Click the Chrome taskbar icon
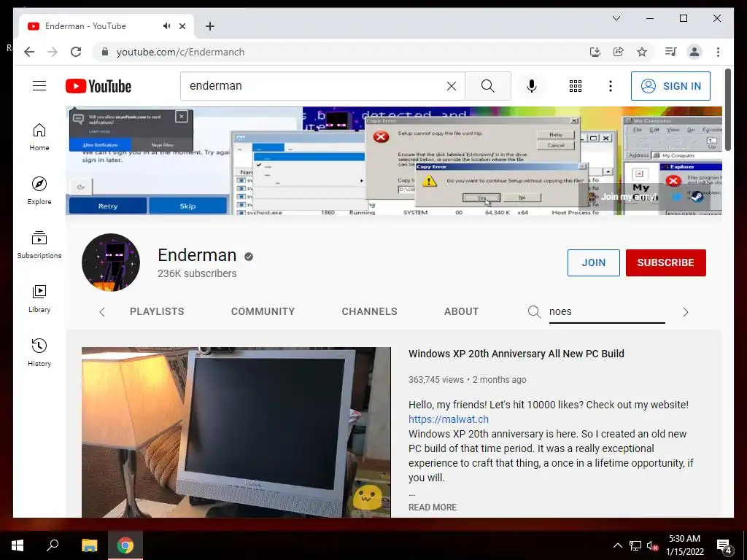Screen dimensions: 747x560 click(x=125, y=545)
